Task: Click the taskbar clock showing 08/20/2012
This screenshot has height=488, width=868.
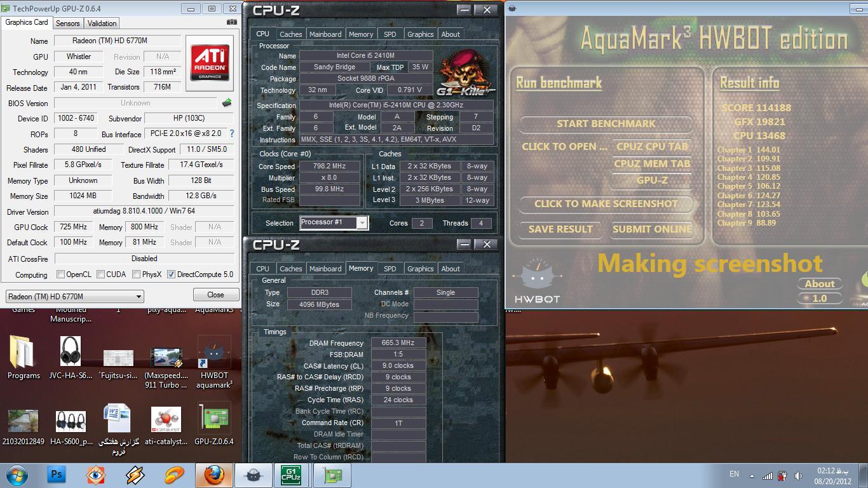Action: (x=833, y=475)
